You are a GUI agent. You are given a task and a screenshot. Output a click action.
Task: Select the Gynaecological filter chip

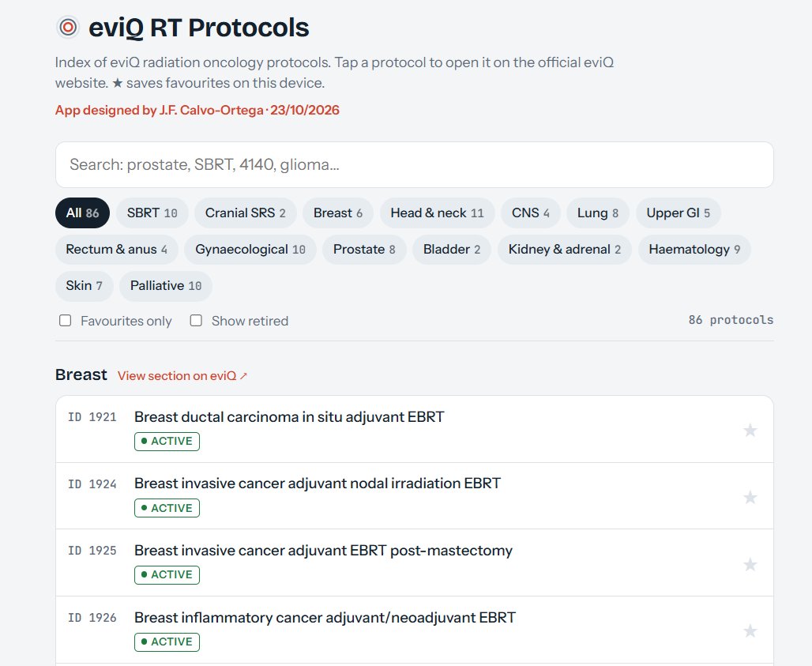coord(250,249)
